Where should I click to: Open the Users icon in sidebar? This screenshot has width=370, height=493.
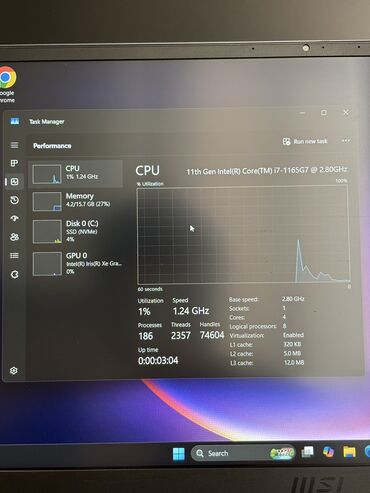coord(14,237)
